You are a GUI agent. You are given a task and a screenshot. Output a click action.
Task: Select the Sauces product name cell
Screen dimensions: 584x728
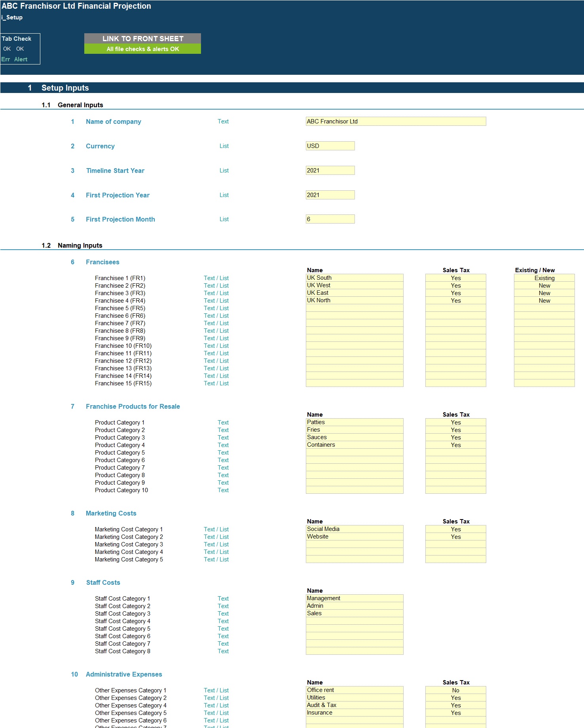tap(355, 437)
